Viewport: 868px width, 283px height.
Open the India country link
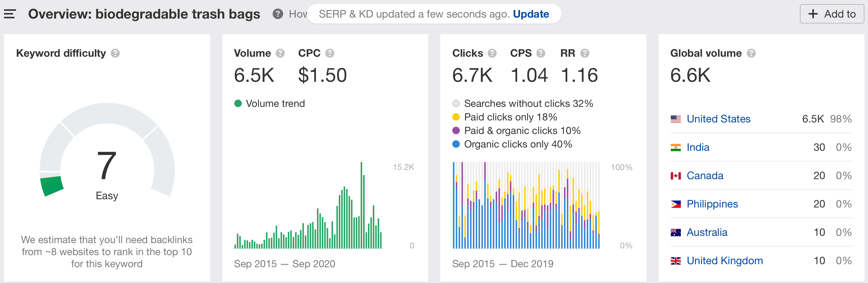(x=698, y=147)
